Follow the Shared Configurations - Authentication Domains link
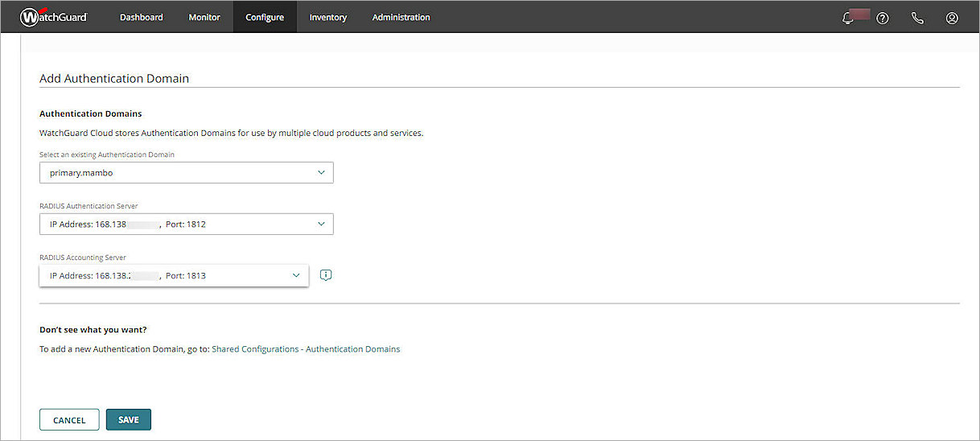 click(x=306, y=349)
